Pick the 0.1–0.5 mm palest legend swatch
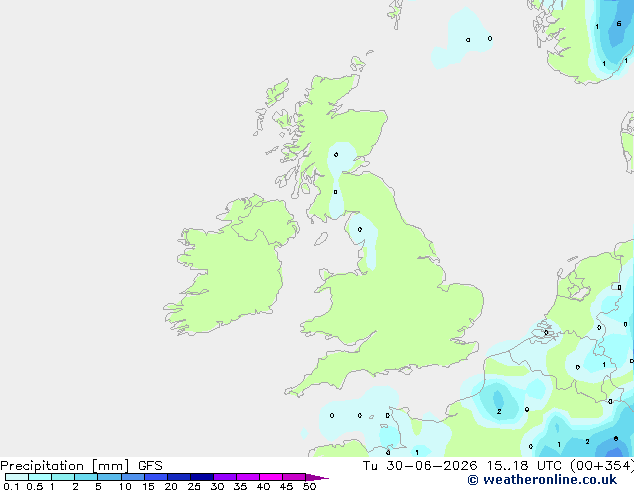This screenshot has width=634, height=490. pos(17,477)
